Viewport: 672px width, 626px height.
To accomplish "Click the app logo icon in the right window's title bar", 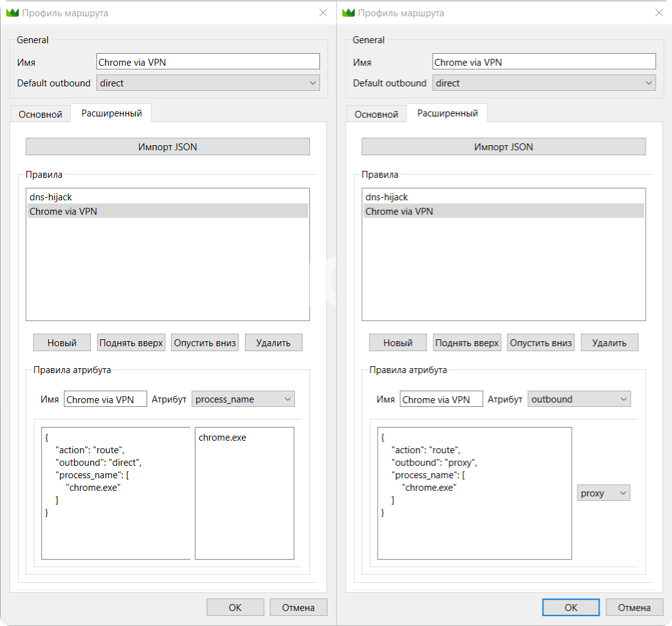I will click(x=349, y=13).
